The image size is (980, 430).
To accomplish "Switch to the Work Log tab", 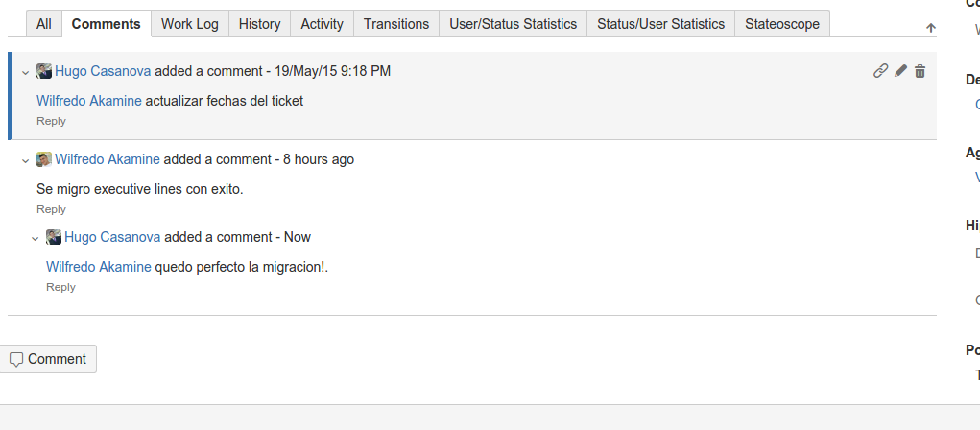I will click(190, 24).
